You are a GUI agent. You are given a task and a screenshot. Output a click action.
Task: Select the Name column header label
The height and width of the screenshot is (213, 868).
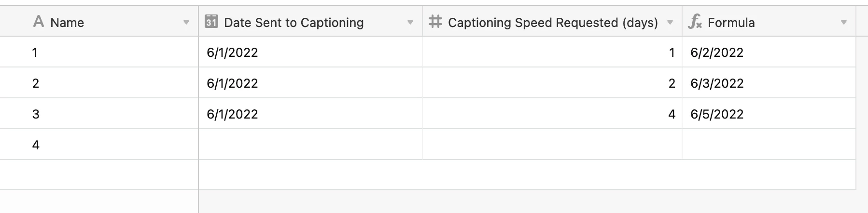[67, 23]
